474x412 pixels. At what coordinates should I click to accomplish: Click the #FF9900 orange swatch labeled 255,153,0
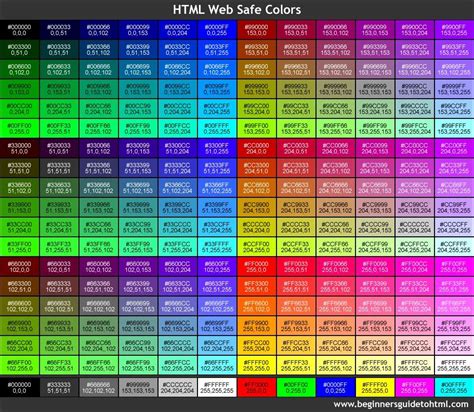[x=257, y=326]
